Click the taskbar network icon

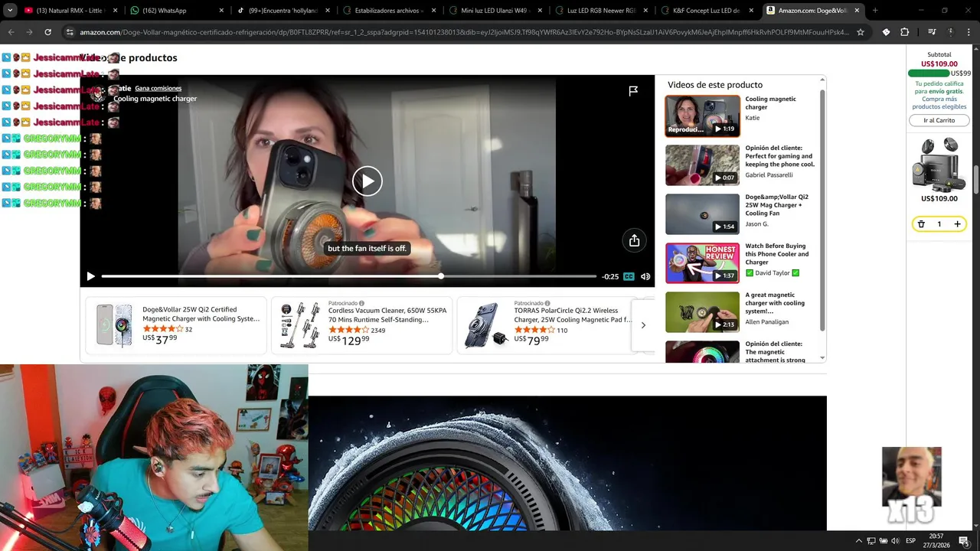point(871,541)
